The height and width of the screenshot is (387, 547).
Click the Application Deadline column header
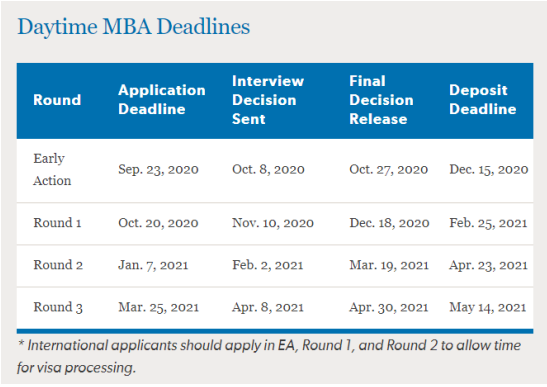162,100
